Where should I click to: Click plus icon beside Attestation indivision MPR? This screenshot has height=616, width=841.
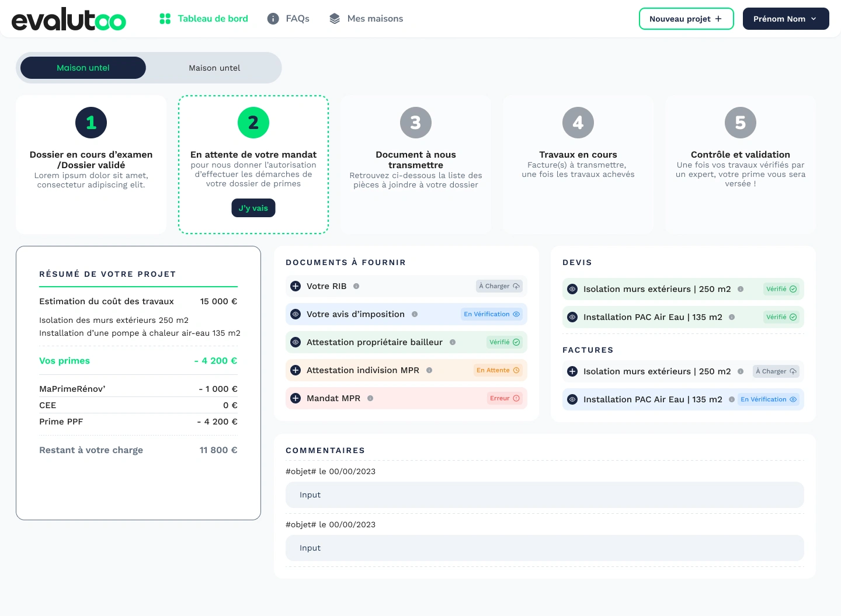coord(296,370)
